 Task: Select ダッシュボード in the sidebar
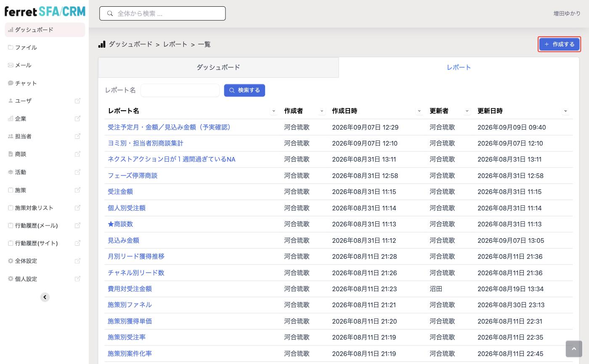[x=45, y=30]
